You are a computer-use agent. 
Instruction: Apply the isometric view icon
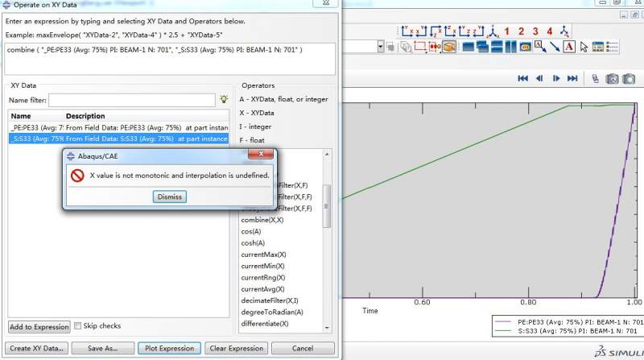click(493, 31)
